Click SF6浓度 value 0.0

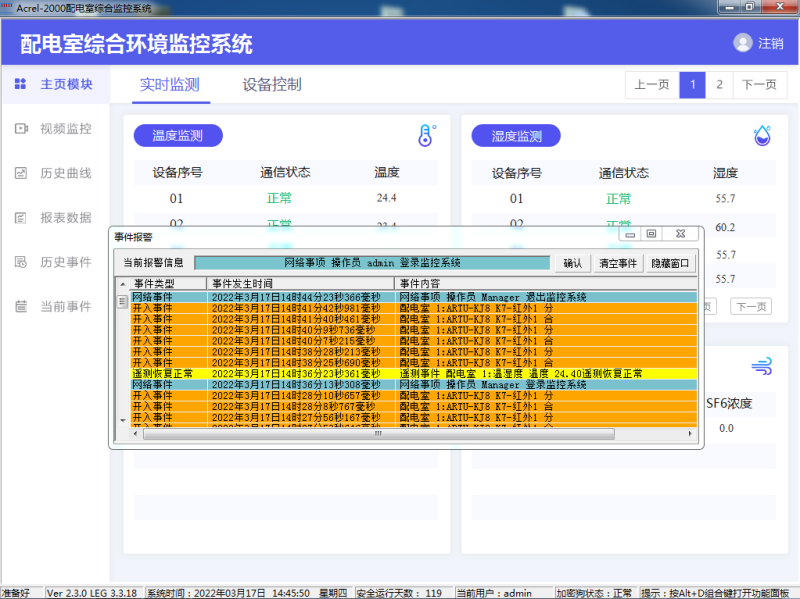point(727,428)
